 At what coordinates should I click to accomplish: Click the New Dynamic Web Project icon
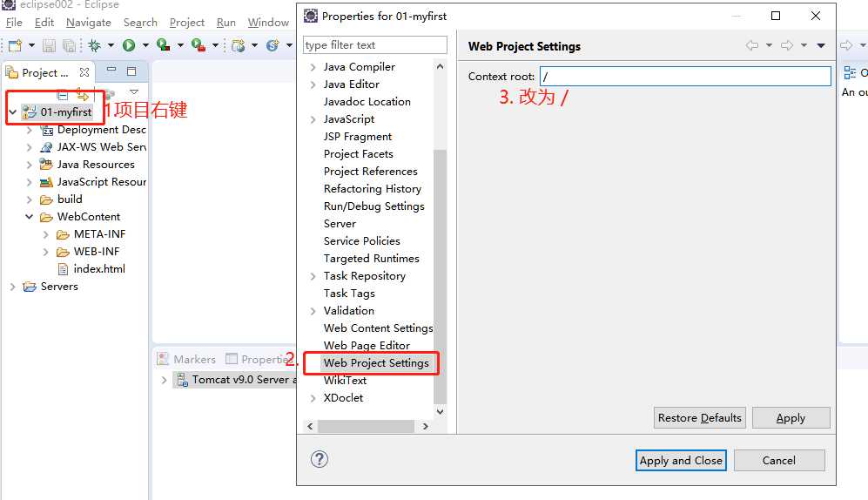(239, 45)
